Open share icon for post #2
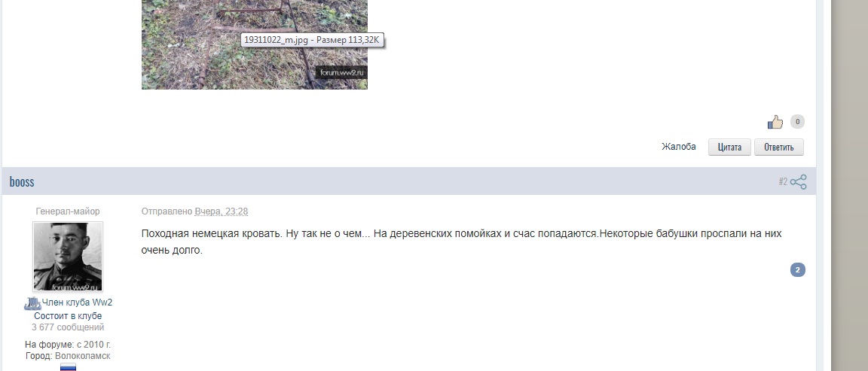Screen dimensions: 868x371 pyautogui.click(x=798, y=182)
